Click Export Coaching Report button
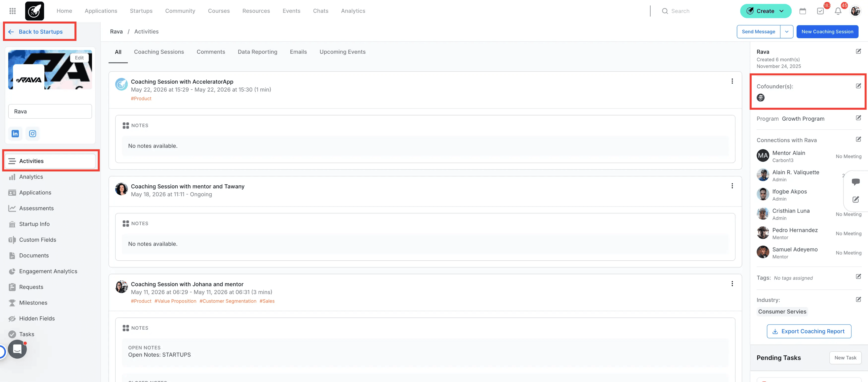The image size is (868, 382). [x=809, y=331]
